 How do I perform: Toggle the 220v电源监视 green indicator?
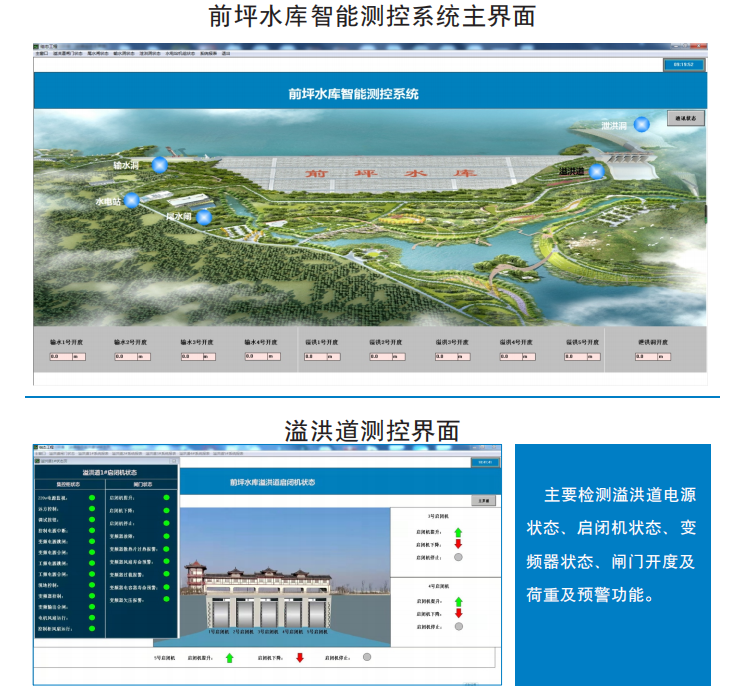tap(92, 497)
